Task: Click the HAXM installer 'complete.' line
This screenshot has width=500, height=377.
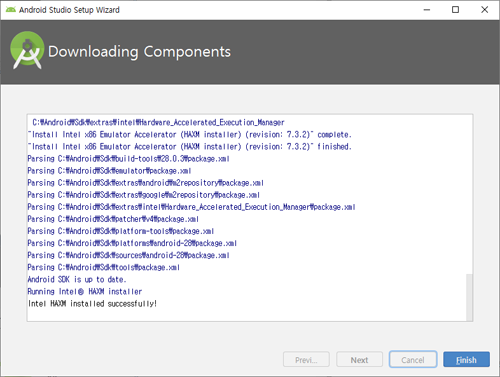Action: 190,135
